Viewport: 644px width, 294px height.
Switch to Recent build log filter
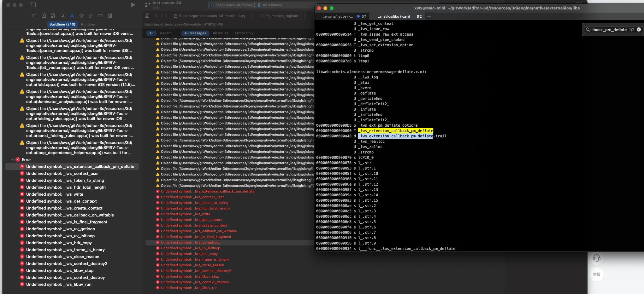tap(166, 33)
